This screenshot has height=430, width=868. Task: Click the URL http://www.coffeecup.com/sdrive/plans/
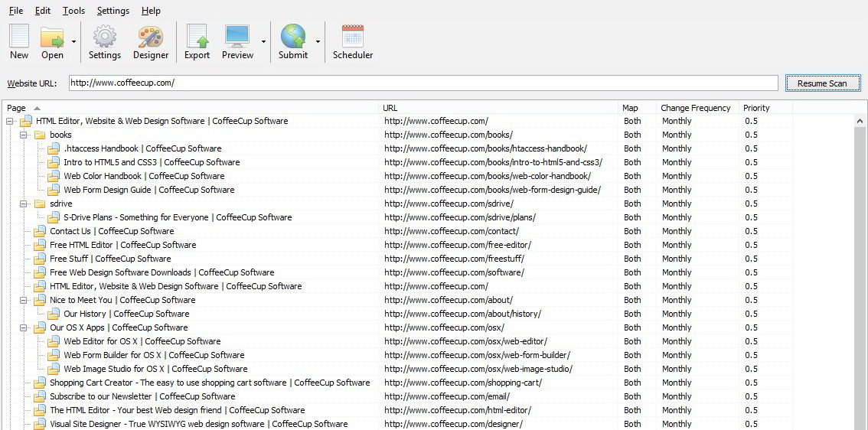point(460,217)
